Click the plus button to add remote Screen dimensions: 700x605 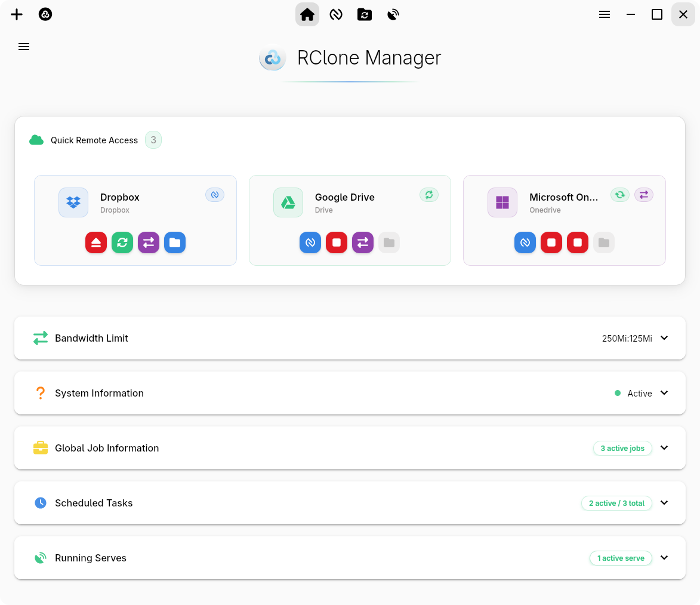(x=17, y=14)
